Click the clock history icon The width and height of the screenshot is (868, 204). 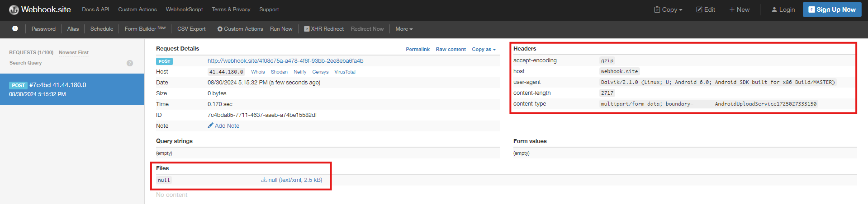(x=15, y=28)
